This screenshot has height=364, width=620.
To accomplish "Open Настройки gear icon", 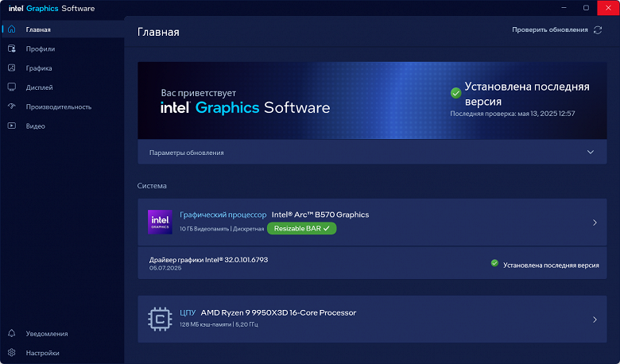I will (11, 353).
